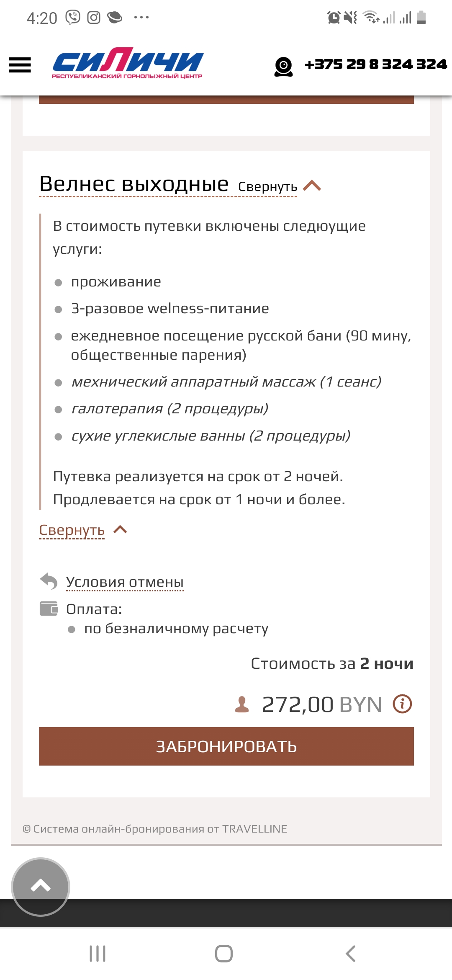Tap the Android recent apps button
Viewport: 452px width, 980px height.
pos(98,954)
